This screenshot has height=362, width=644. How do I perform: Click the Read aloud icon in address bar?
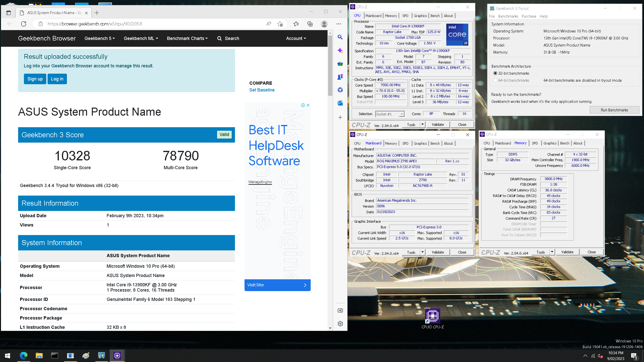point(269,24)
